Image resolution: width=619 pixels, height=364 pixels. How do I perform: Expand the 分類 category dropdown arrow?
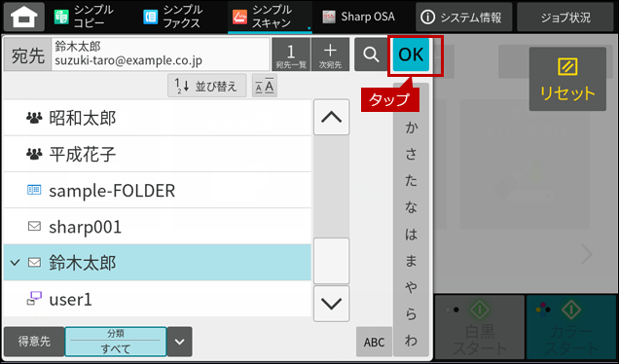180,342
